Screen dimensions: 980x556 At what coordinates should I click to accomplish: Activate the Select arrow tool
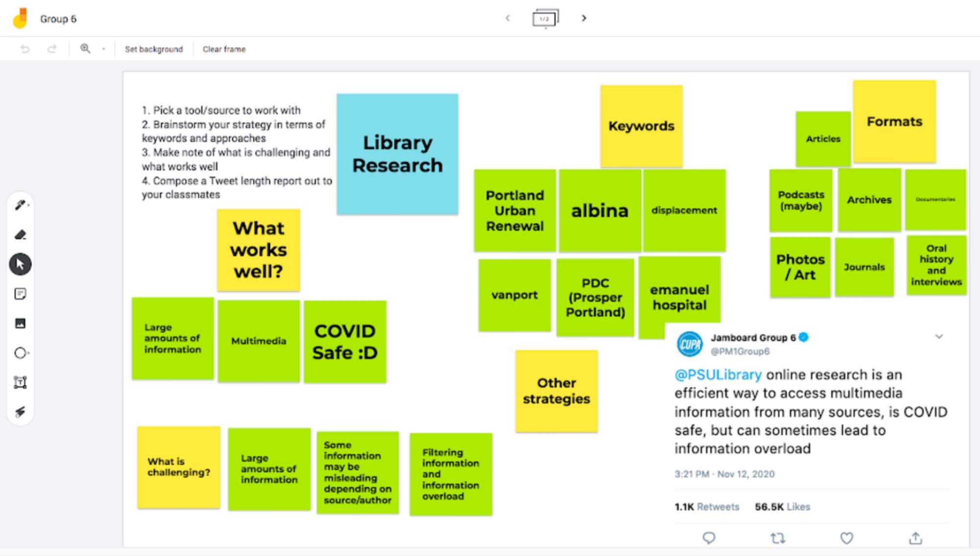pyautogui.click(x=20, y=264)
